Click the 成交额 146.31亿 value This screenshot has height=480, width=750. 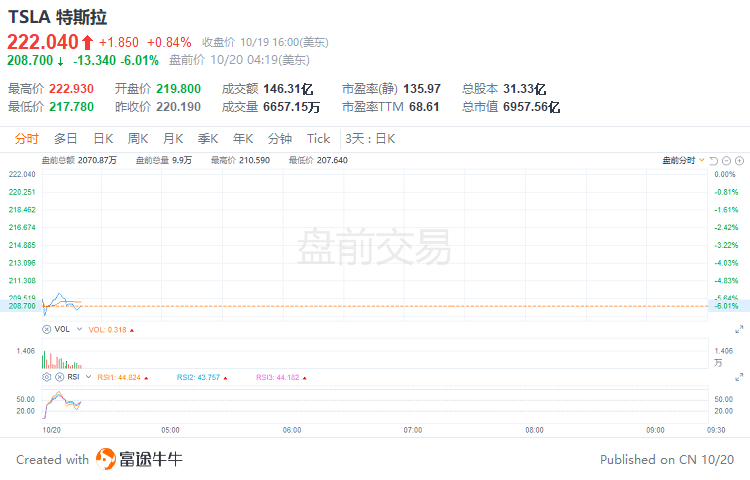288,89
